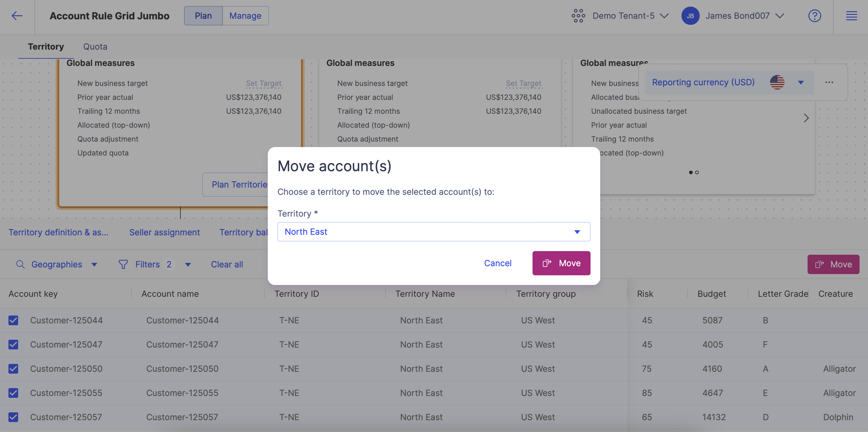The image size is (868, 432).
Task: Toggle checkbox for Customer-125050 row
Action: click(13, 368)
